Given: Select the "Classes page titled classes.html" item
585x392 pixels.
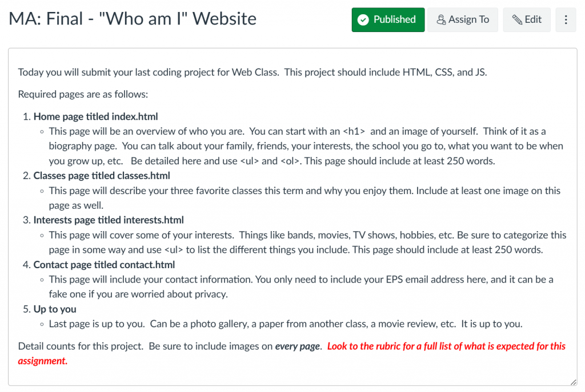Looking at the screenshot, I should click(x=102, y=176).
